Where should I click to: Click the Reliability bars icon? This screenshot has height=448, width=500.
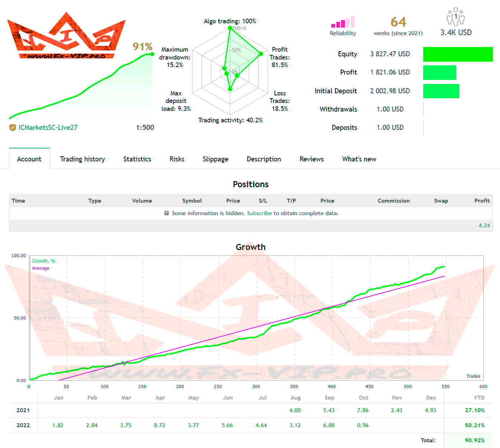(x=343, y=22)
